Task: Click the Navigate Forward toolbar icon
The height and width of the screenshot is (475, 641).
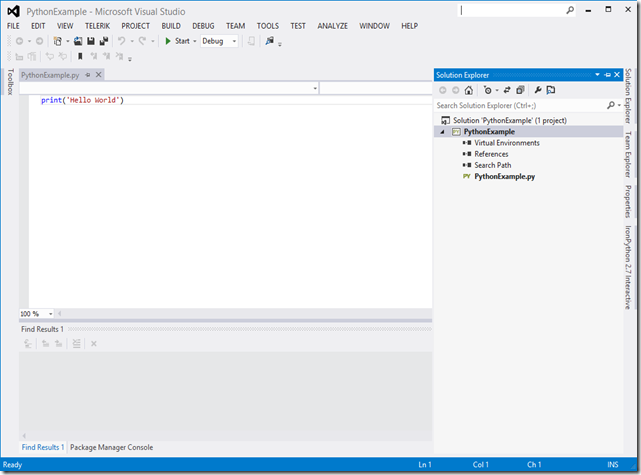Action: click(x=39, y=41)
